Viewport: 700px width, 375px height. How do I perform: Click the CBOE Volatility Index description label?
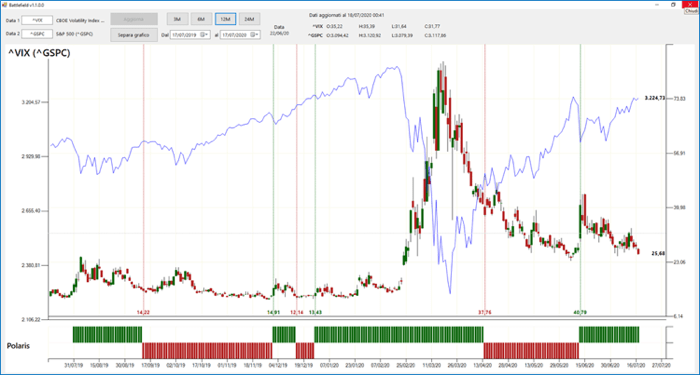(x=80, y=21)
